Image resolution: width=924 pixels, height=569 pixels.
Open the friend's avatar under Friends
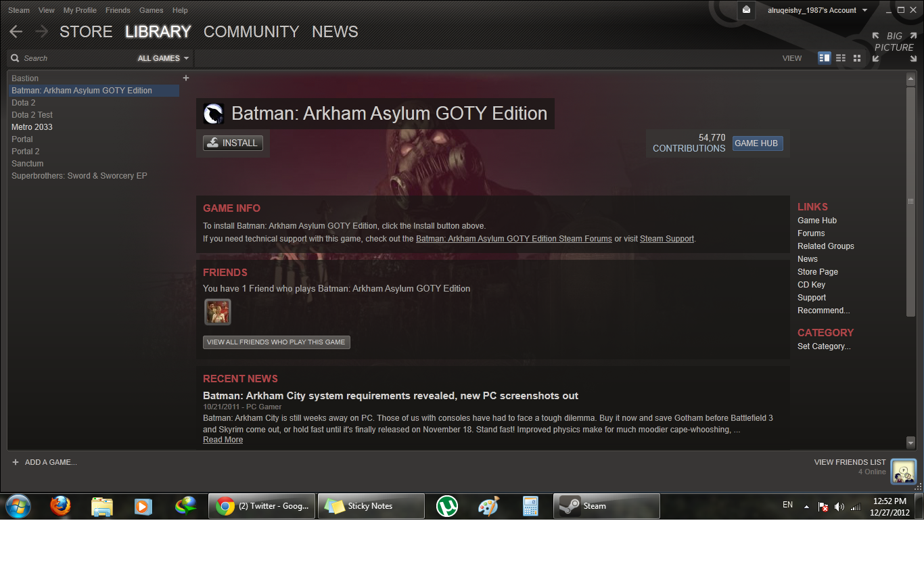click(218, 312)
